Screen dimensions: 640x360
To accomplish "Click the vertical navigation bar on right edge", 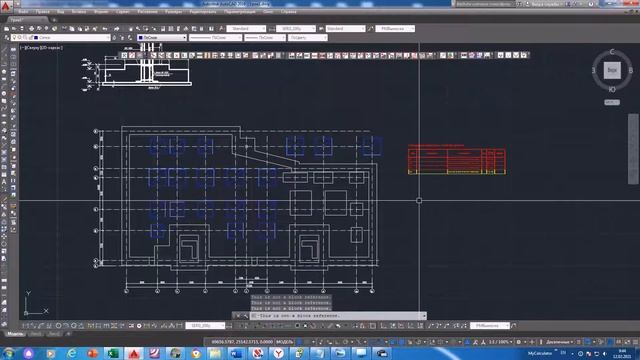I will tap(633, 149).
